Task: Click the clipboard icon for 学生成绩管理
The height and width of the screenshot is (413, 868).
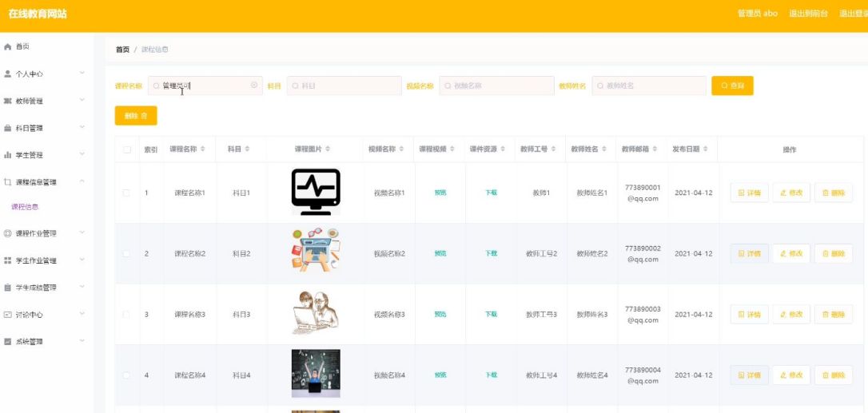Action: [8, 288]
